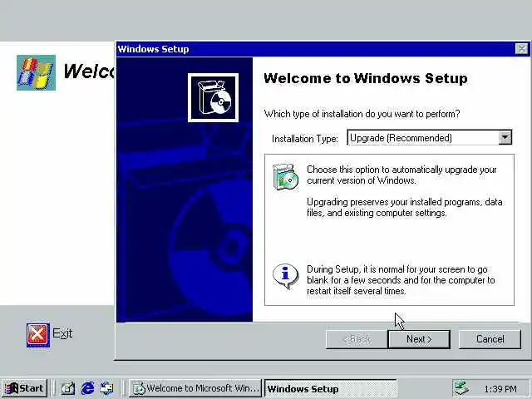This screenshot has height=399, width=532.
Task: Click the upgrade option CD icon
Action: click(285, 177)
